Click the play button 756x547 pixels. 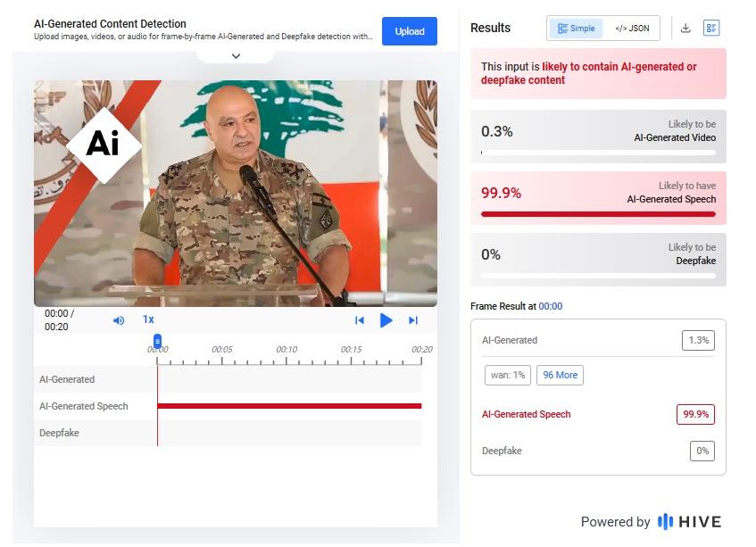pos(386,320)
